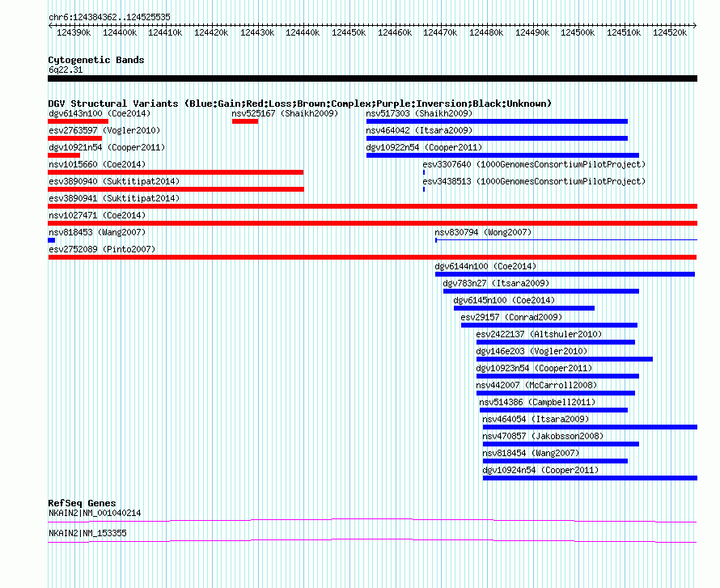Viewport: 720px width, 588px height.
Task: Click the 124470k ruler position
Action: 440,33
